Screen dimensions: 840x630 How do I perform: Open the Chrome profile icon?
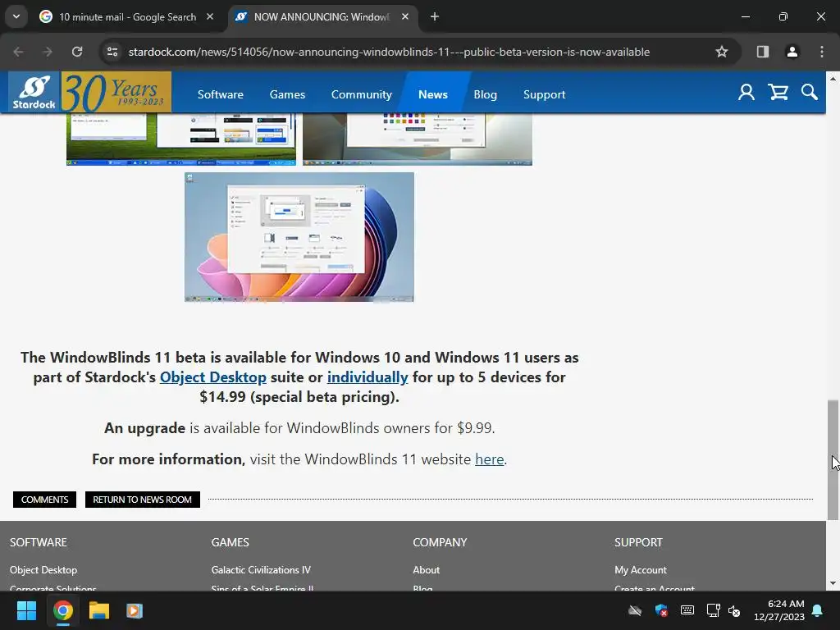point(792,52)
